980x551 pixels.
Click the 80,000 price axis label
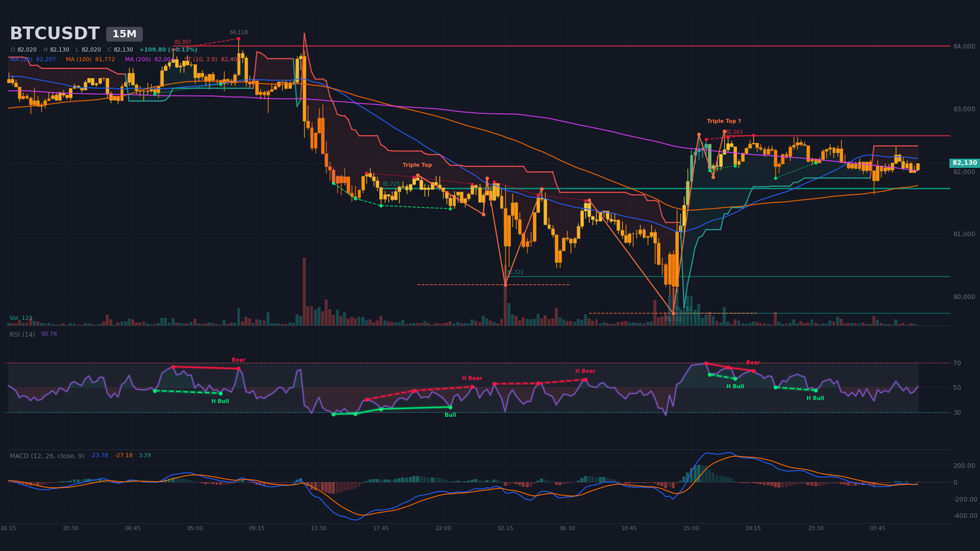pyautogui.click(x=963, y=297)
